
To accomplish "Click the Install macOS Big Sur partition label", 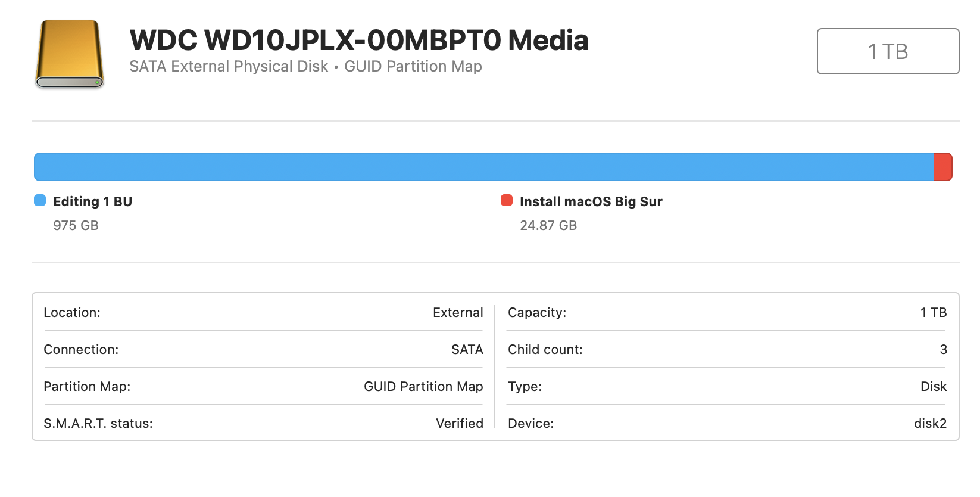I will point(591,201).
